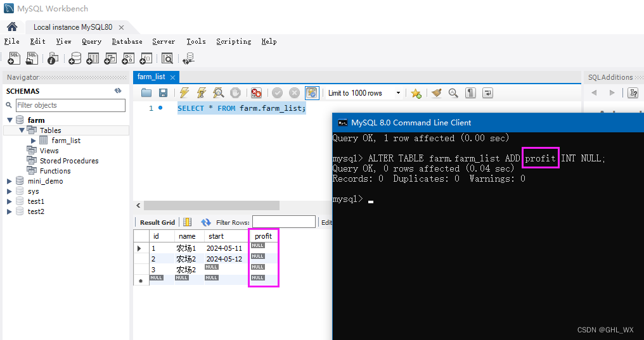The image size is (644, 340).
Task: Expand the mini_demo schema
Action: coord(10,181)
